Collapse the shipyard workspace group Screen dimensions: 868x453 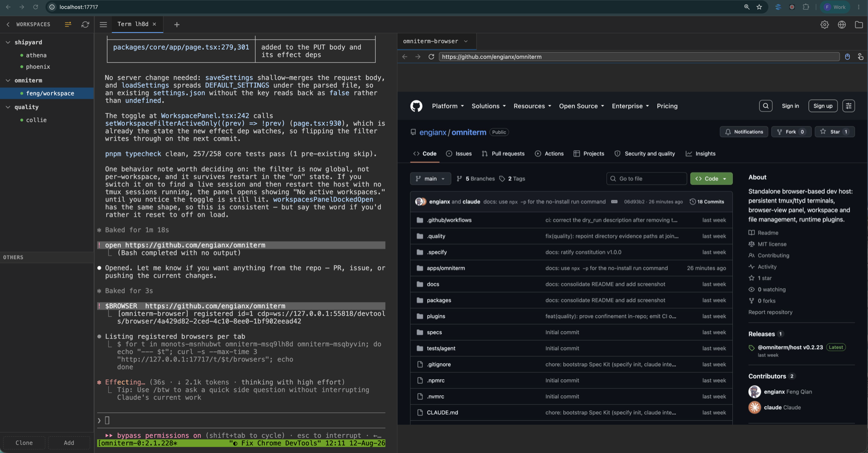tap(8, 42)
